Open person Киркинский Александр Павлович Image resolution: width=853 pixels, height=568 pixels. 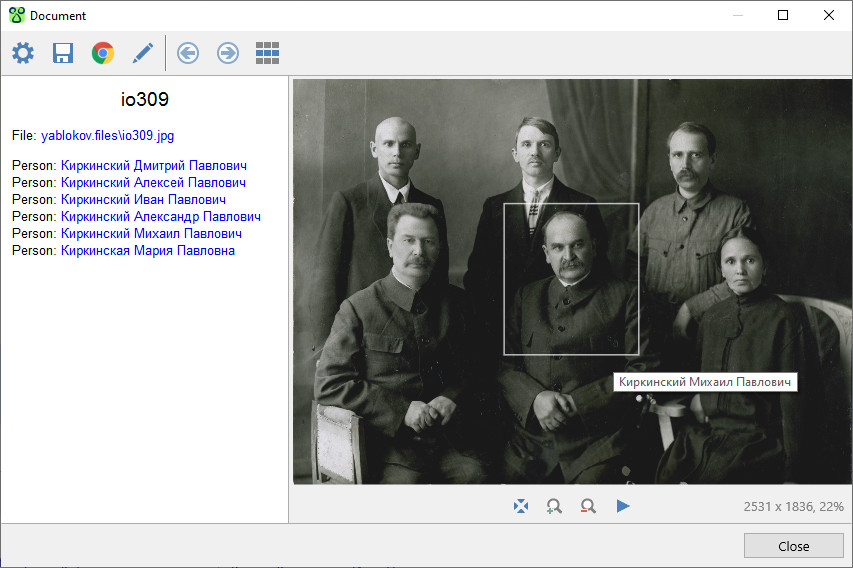point(161,217)
